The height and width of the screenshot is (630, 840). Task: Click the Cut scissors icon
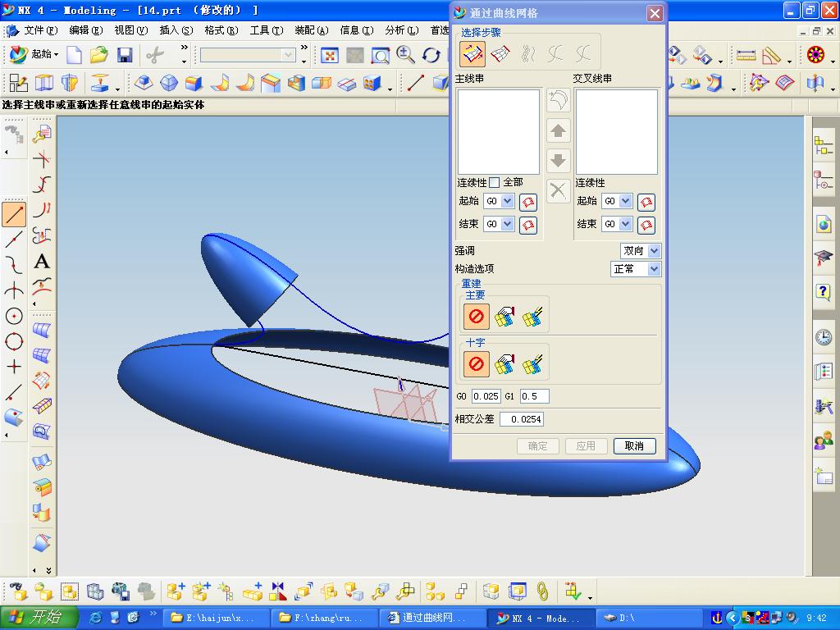pos(155,55)
